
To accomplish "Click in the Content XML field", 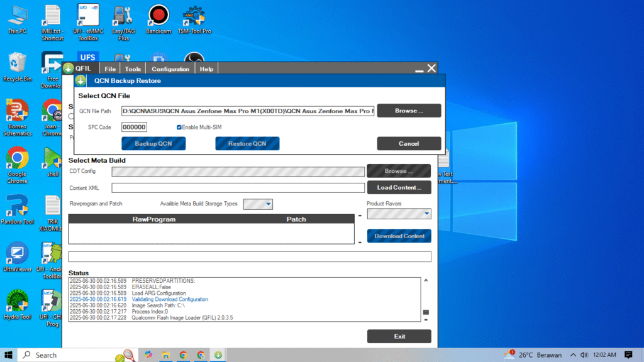I will 238,187.
